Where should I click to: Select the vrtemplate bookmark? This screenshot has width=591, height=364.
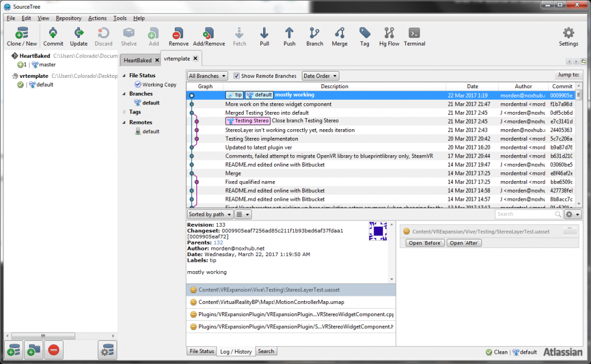pyautogui.click(x=33, y=76)
